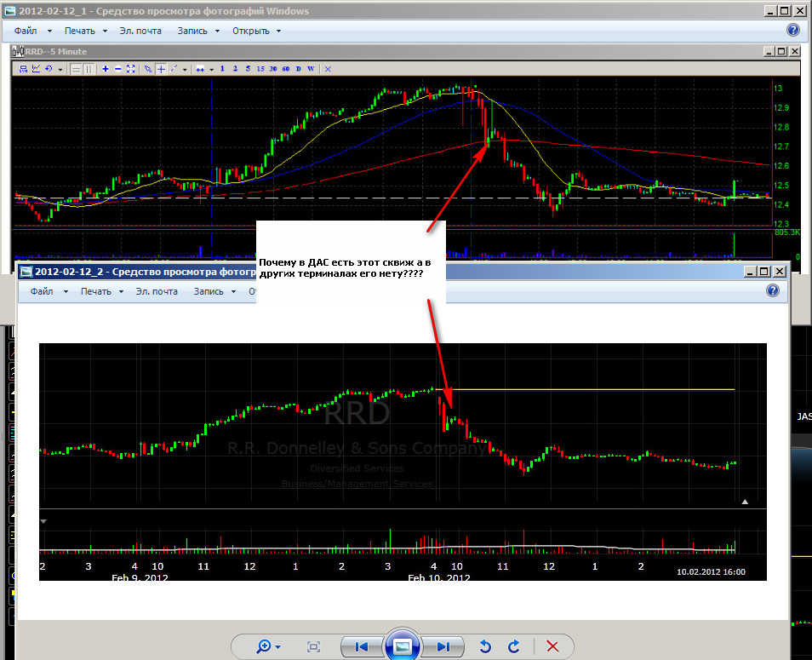Zoom in the RRD chart with plus icon
The image size is (812, 660).
pyautogui.click(x=106, y=69)
